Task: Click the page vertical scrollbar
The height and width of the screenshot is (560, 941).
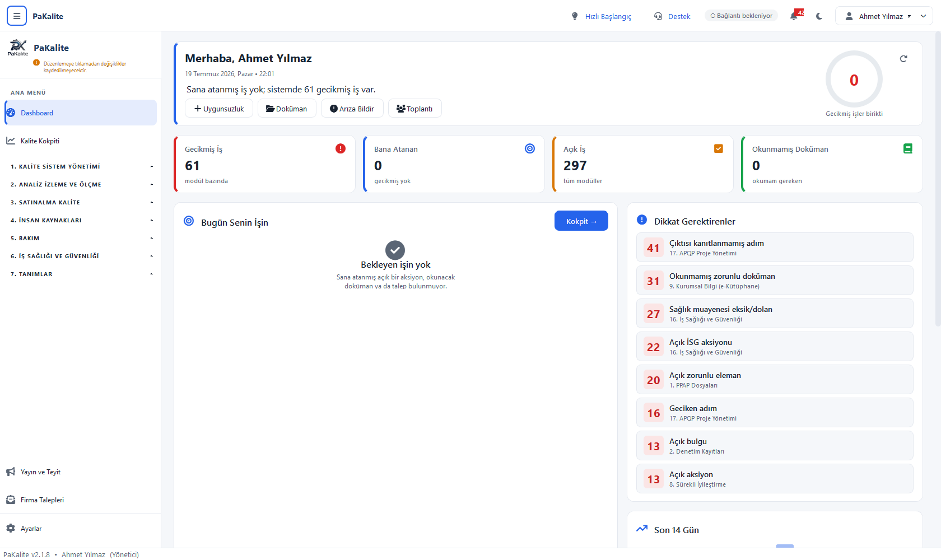Action: tap(938, 179)
